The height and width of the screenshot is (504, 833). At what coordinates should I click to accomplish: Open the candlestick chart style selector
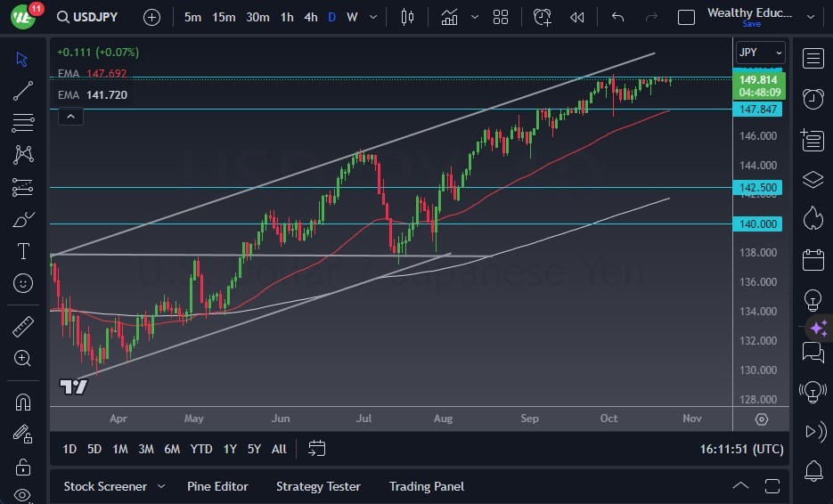(x=408, y=17)
